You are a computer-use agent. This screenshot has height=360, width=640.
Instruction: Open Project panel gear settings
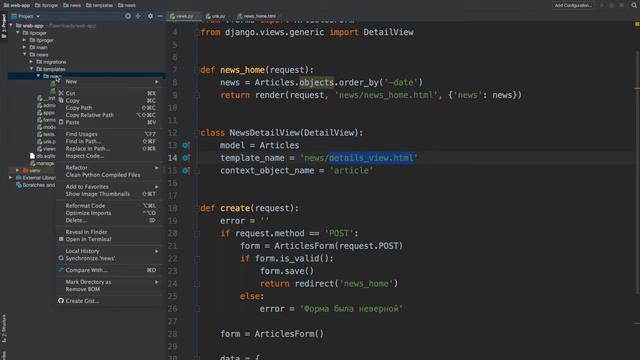150,16
